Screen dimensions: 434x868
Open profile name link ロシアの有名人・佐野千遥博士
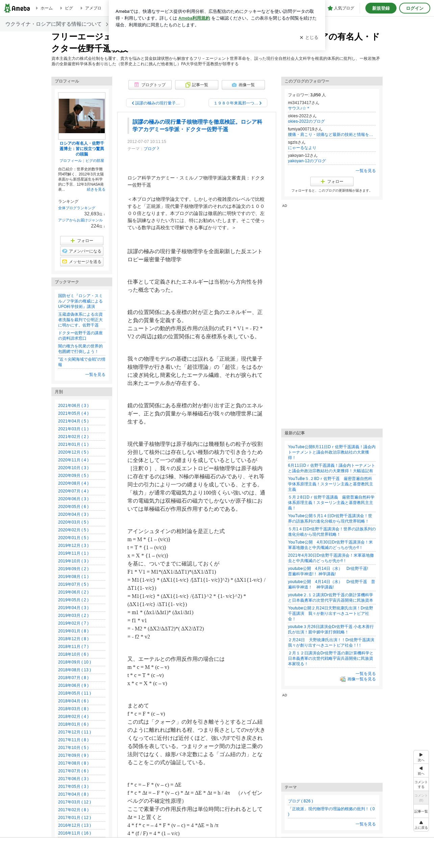coord(82,148)
